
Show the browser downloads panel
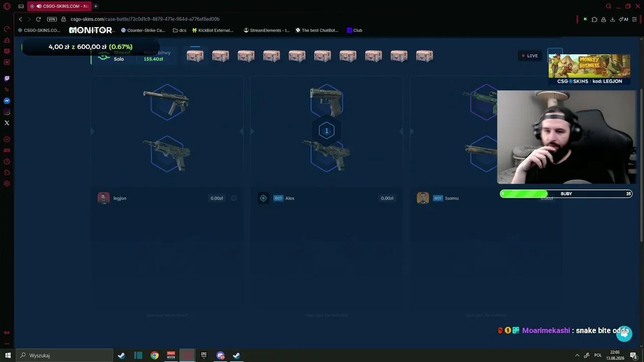[x=612, y=19]
